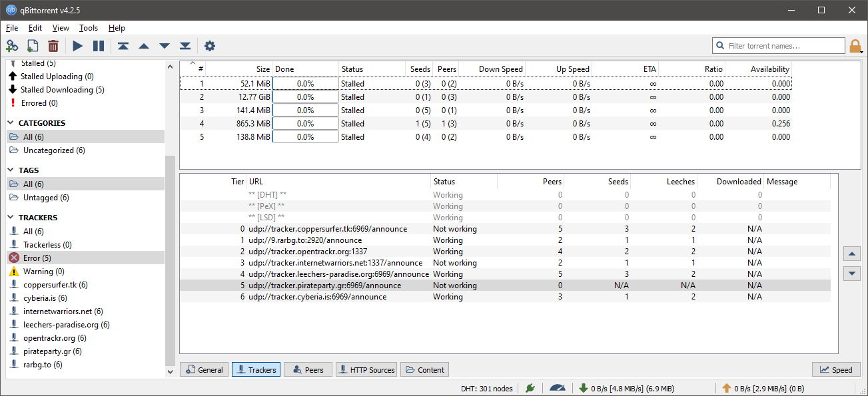Select the torrent with size 138.8 MiB
Viewport: 868px width, 396px height.
point(486,137)
